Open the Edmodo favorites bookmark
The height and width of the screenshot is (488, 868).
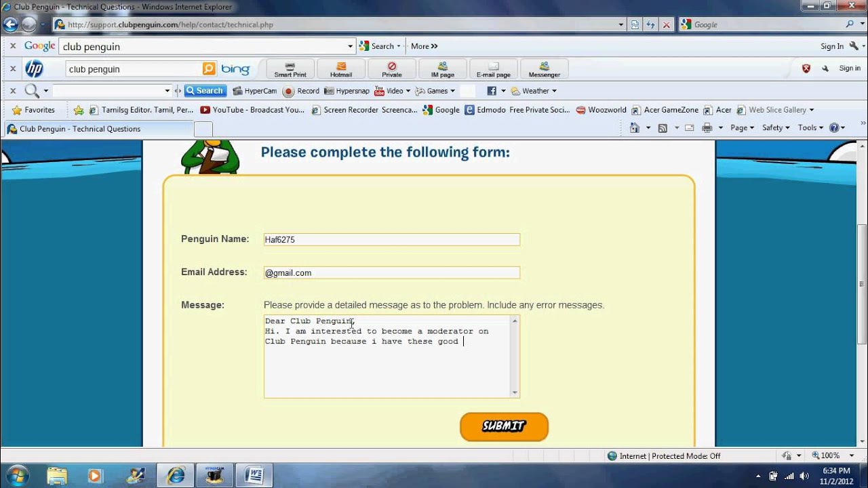click(x=517, y=110)
